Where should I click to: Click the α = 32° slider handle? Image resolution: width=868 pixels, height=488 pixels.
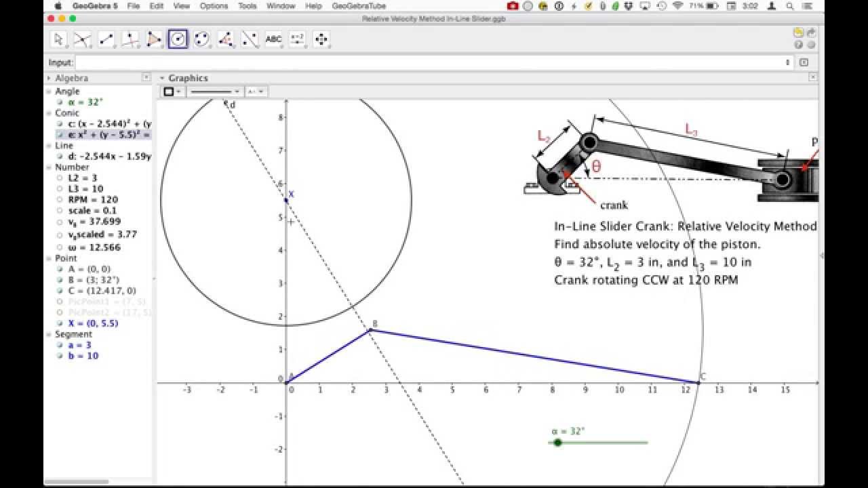coord(557,443)
